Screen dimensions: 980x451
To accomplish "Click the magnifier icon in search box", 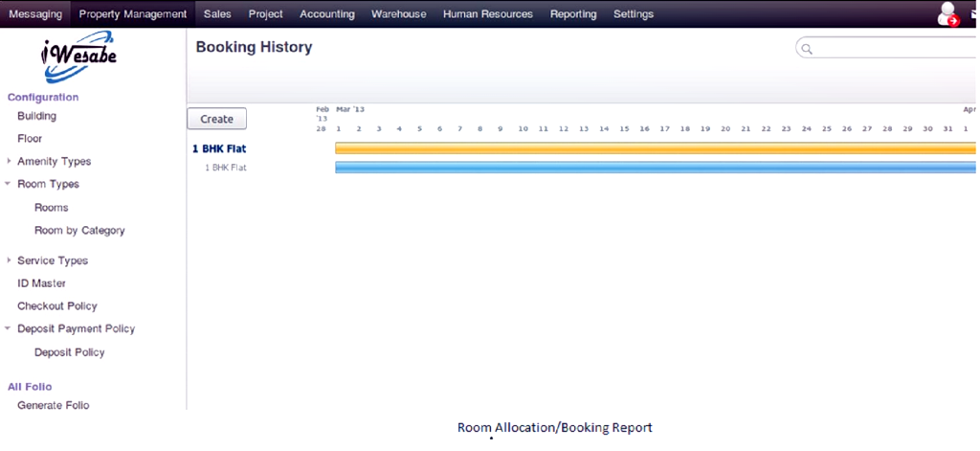I will pyautogui.click(x=807, y=49).
